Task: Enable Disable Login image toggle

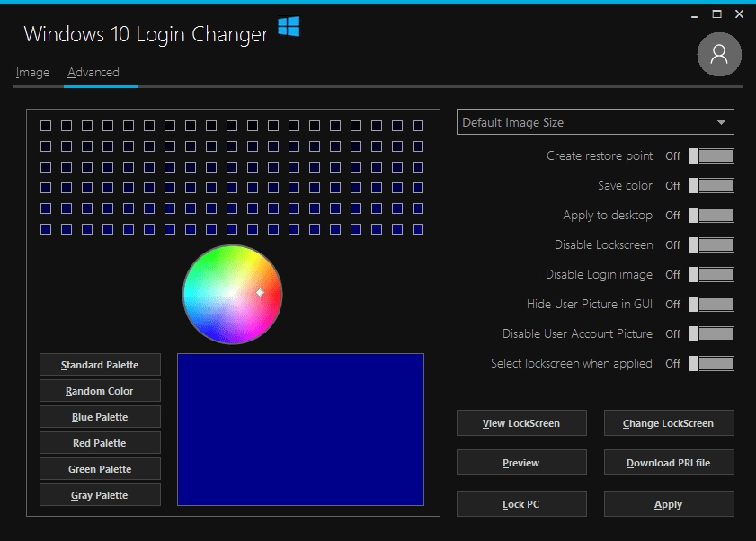Action: pyautogui.click(x=712, y=275)
